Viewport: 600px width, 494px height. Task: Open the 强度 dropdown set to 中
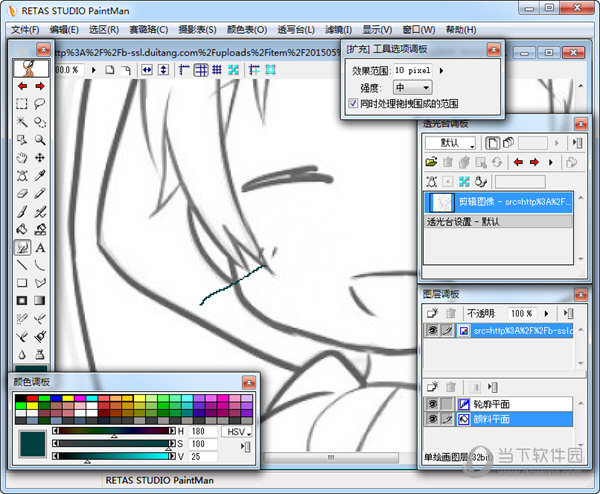pos(413,88)
